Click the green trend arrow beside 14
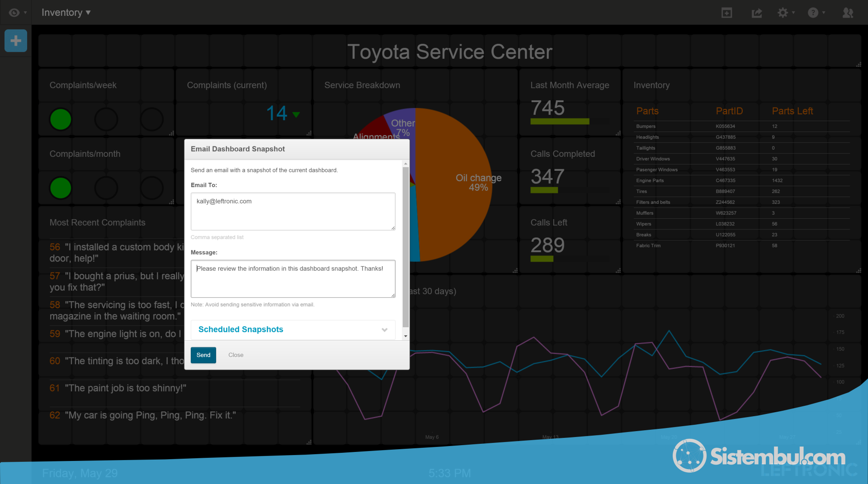The width and height of the screenshot is (868, 484). (296, 114)
